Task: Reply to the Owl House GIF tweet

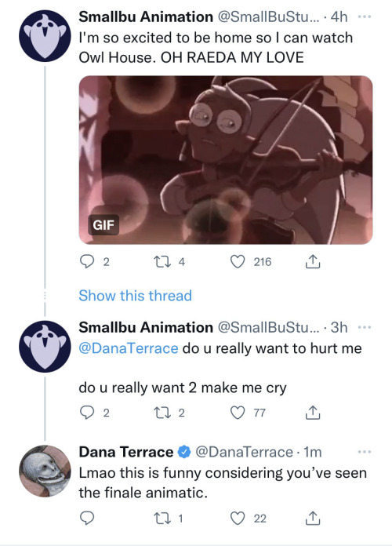Action: (x=87, y=261)
